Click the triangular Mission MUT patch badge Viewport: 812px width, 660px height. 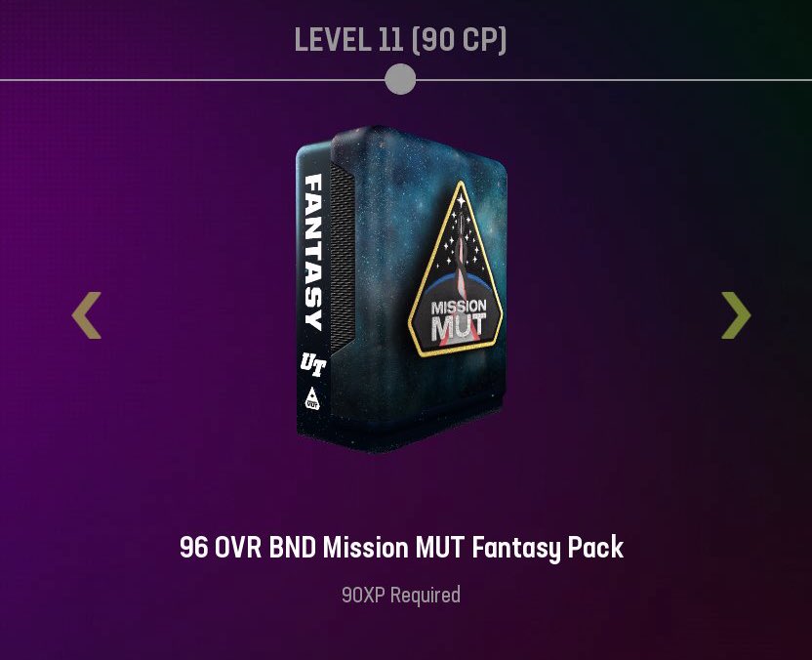[456, 268]
